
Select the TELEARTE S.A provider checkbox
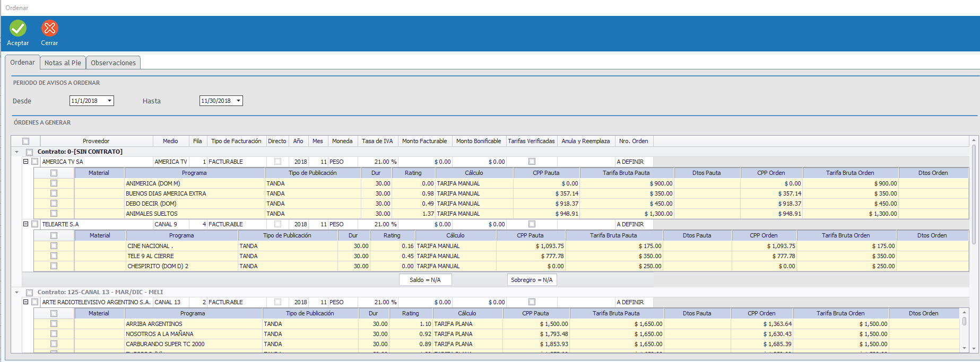point(35,224)
